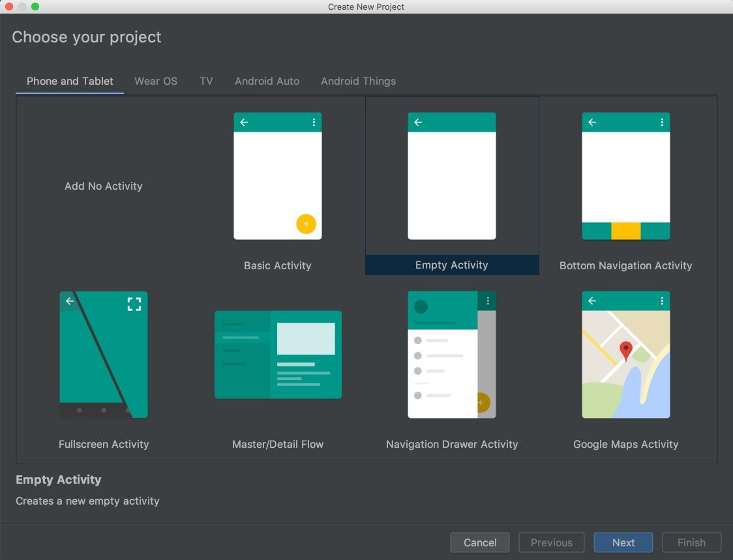The width and height of the screenshot is (733, 560).
Task: Click the back arrow in Basic Activity preview
Action: point(244,122)
